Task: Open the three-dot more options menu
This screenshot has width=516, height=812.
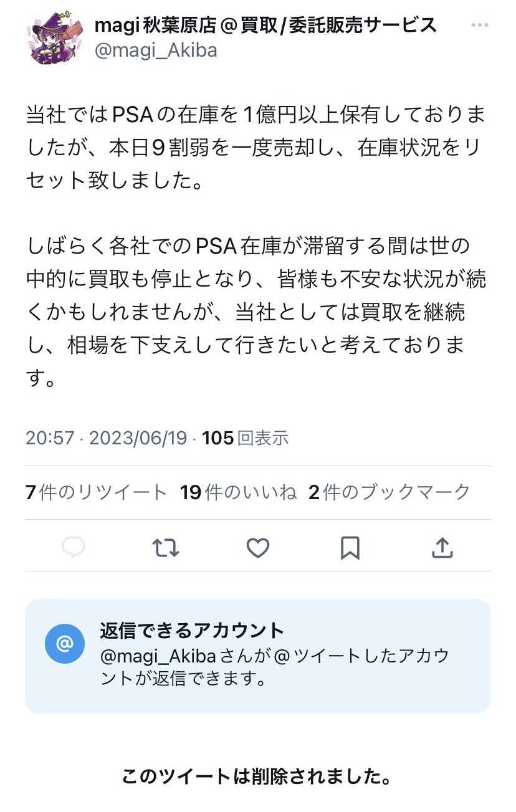Action: (x=479, y=26)
